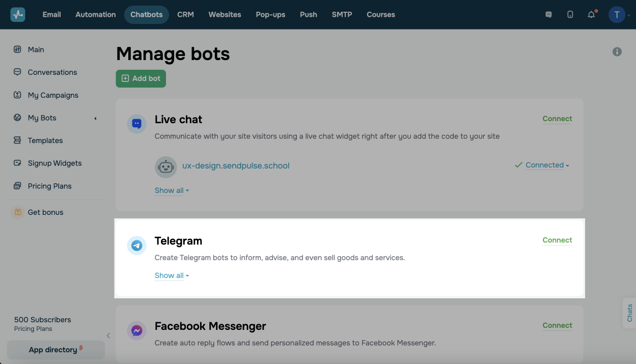Screen dimensions: 636x364
Task: Open the user avatar T menu
Action: (617, 15)
